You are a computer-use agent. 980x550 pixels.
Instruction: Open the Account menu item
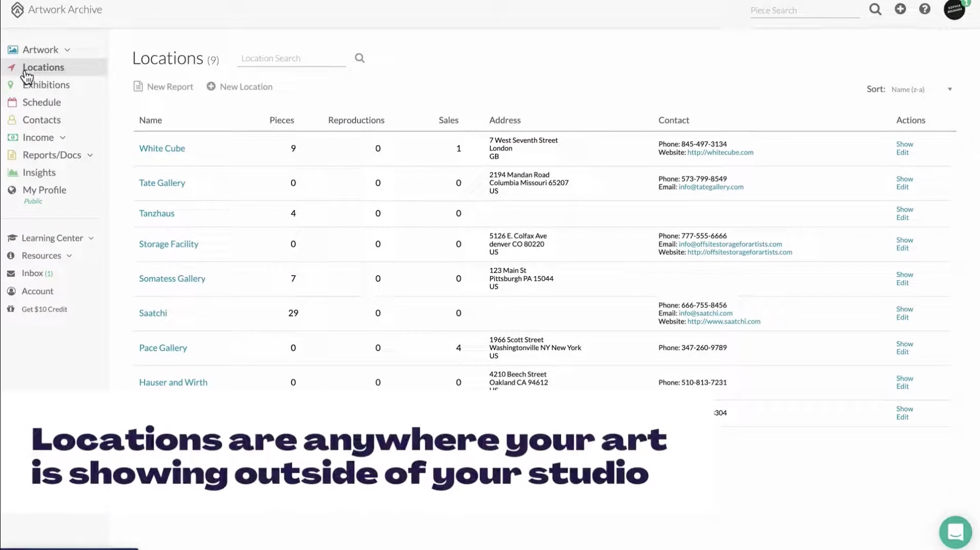pyautogui.click(x=38, y=291)
